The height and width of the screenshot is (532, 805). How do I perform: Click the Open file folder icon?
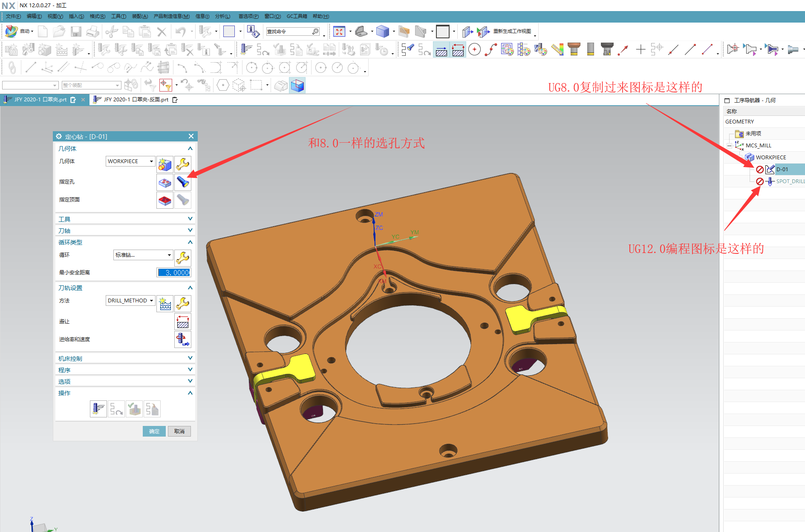point(59,32)
